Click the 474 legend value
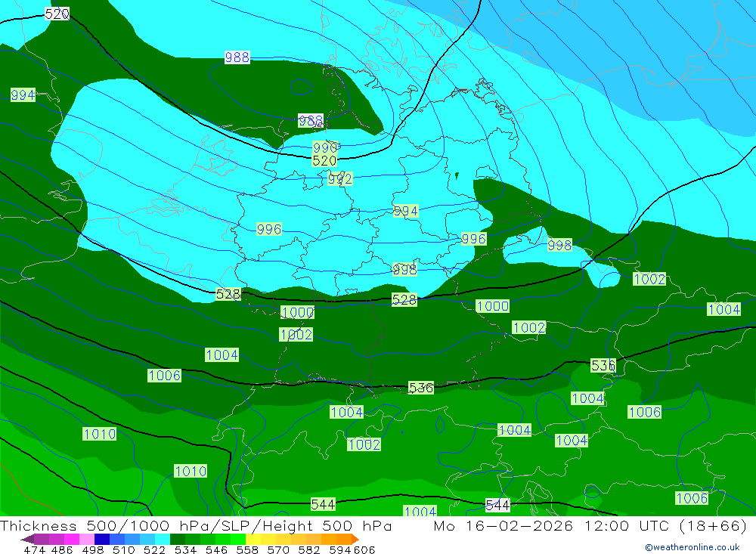Viewport: 756px width, 554px height. point(35,549)
